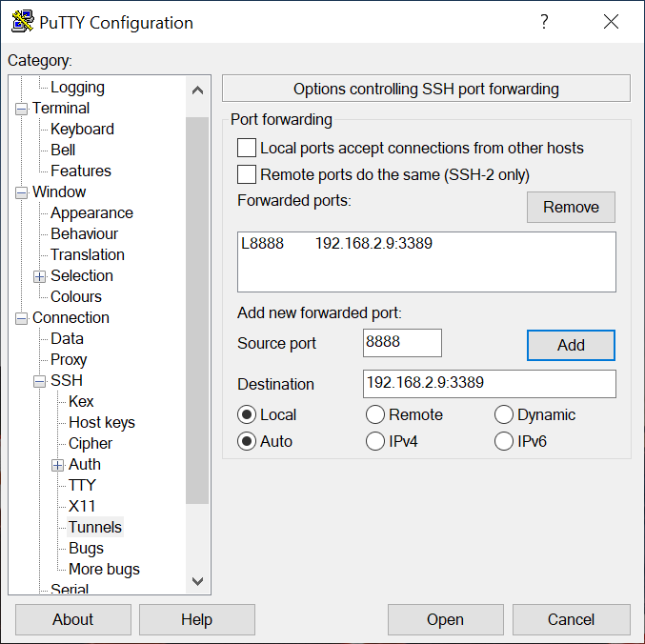The width and height of the screenshot is (645, 644).
Task: Collapse the Terminal tree node
Action: (21, 109)
